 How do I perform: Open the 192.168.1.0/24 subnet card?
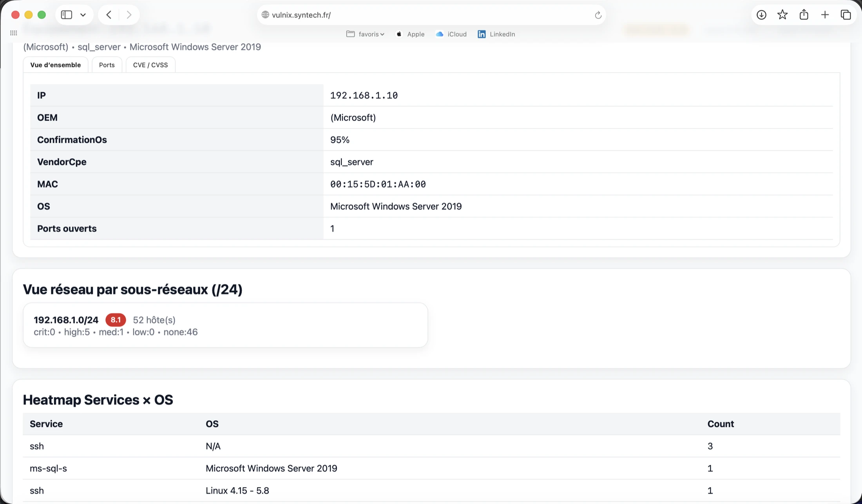(x=225, y=325)
